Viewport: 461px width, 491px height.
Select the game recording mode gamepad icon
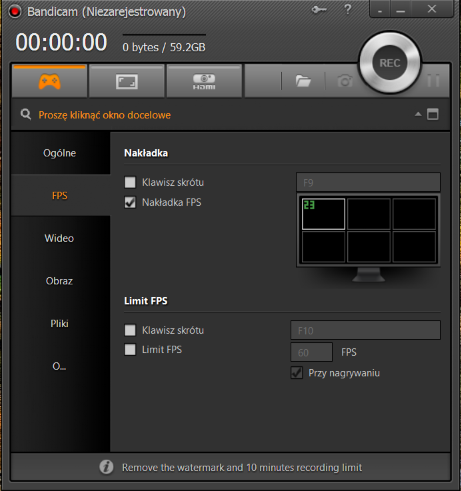tap(50, 81)
